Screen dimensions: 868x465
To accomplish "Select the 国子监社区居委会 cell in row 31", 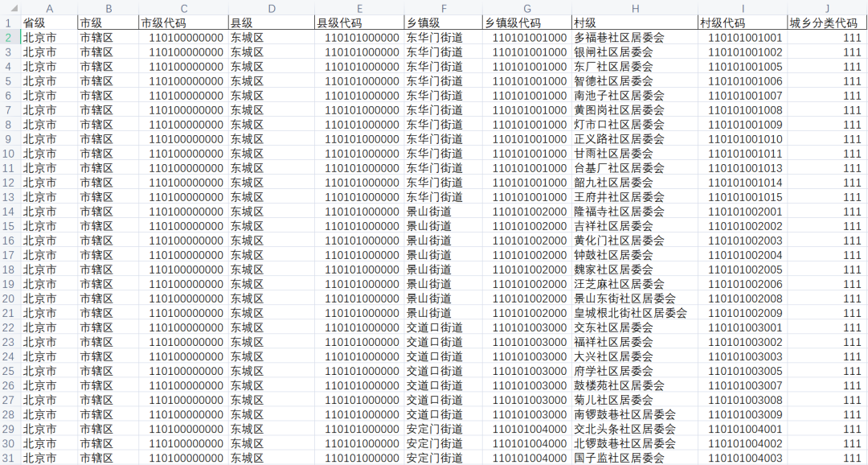I will [x=635, y=457].
